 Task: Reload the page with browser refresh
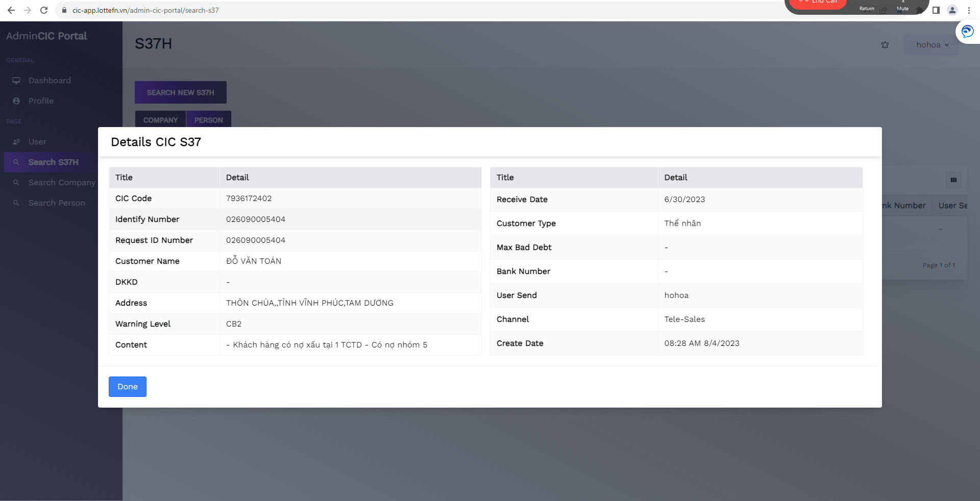tap(44, 10)
